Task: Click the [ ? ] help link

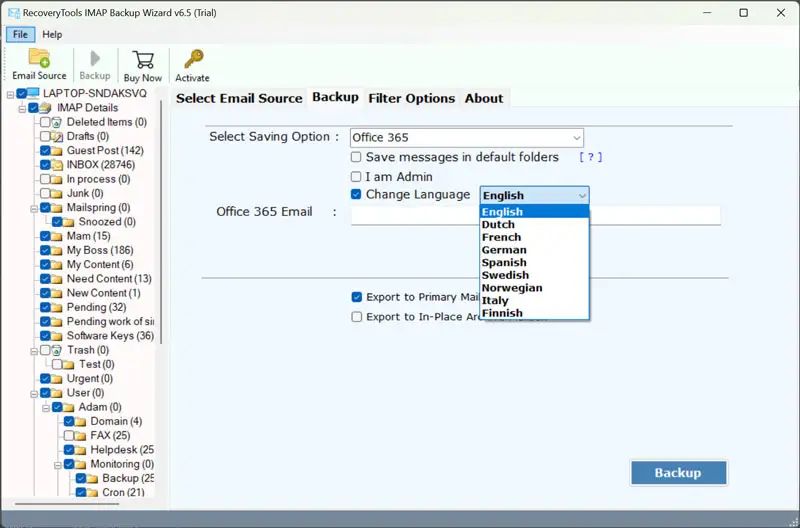Action: pyautogui.click(x=590, y=157)
